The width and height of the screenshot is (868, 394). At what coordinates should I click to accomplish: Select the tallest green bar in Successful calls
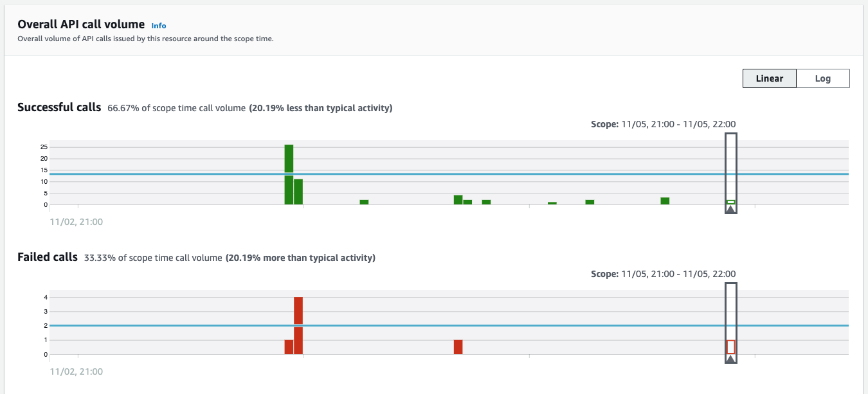tap(288, 174)
